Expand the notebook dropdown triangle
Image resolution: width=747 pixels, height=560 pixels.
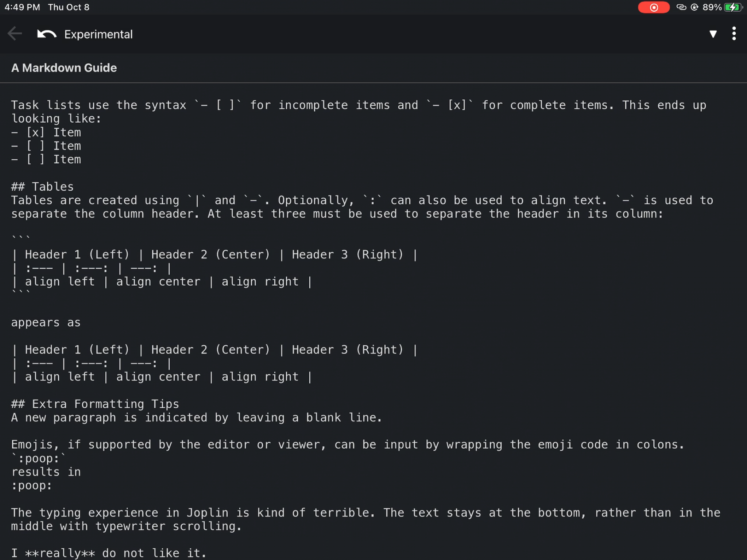tap(713, 34)
